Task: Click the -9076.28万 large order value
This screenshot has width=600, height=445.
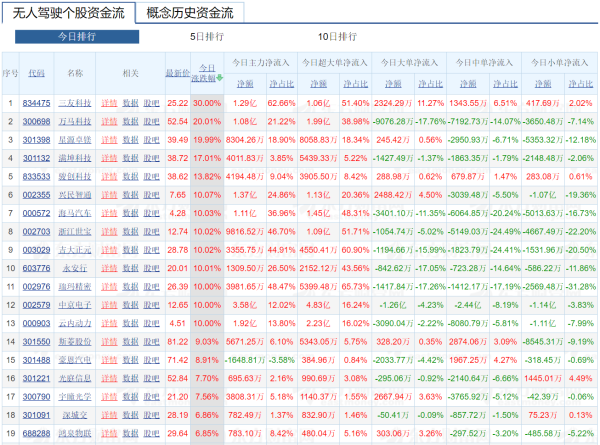Action: click(393, 122)
